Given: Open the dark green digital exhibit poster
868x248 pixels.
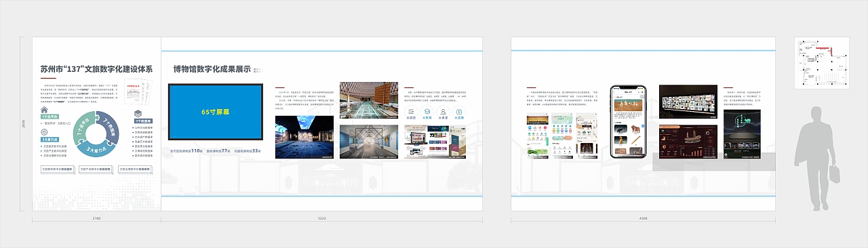Looking at the screenshot, I should (x=741, y=135).
